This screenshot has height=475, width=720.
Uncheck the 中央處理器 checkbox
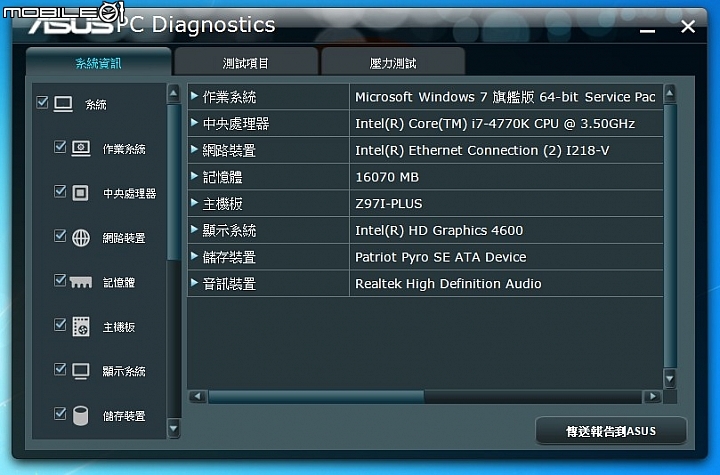click(60, 191)
